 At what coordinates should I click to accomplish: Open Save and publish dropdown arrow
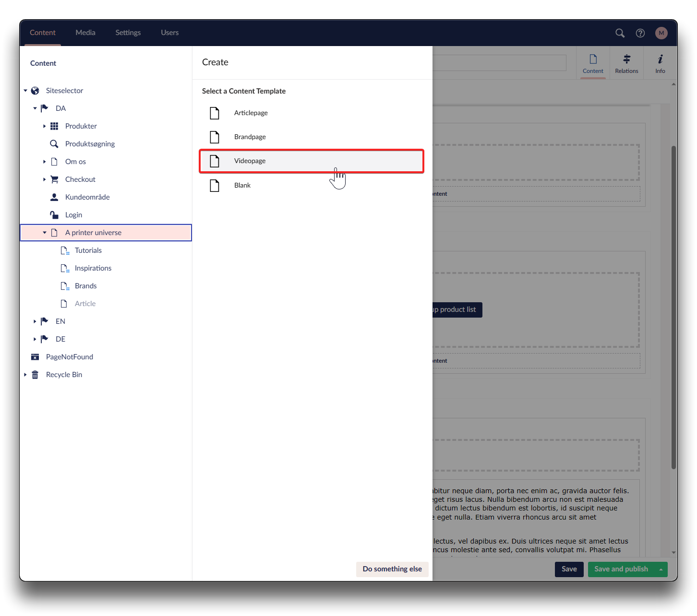click(x=661, y=569)
